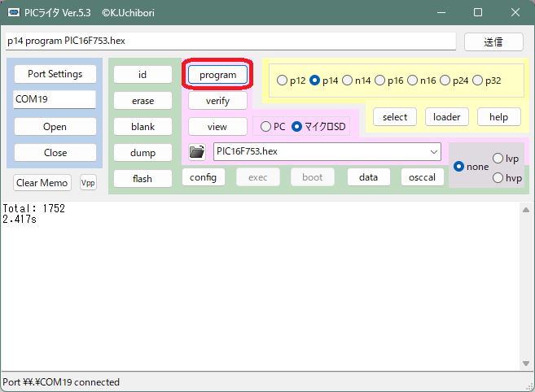Click the COM19 port input field
Image resolution: width=535 pixels, height=392 pixels.
[x=55, y=99]
